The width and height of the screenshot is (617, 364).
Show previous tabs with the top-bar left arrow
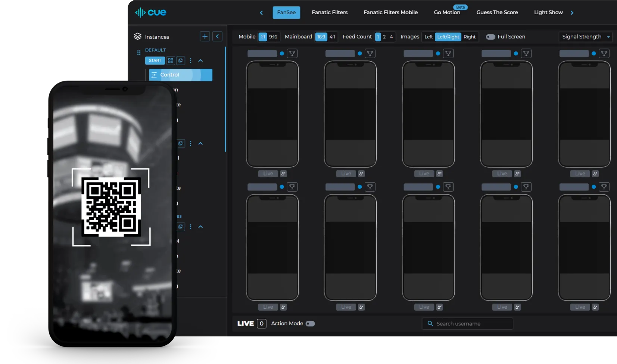pos(261,13)
